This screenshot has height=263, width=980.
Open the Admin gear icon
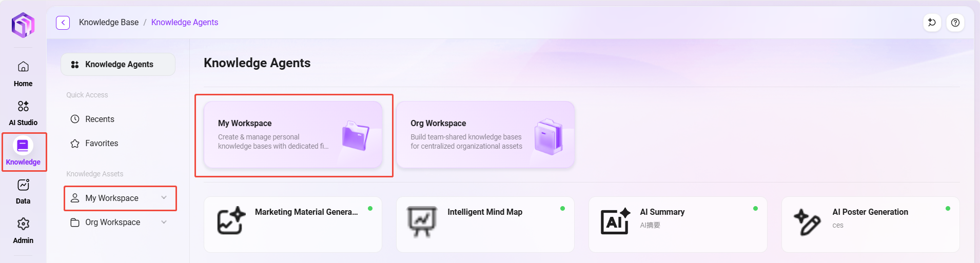coord(23,224)
